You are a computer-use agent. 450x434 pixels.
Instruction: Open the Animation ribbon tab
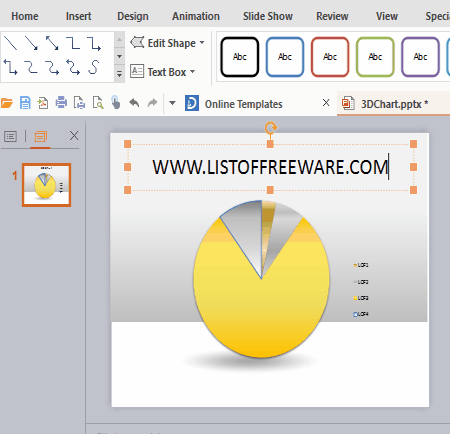pyautogui.click(x=196, y=16)
